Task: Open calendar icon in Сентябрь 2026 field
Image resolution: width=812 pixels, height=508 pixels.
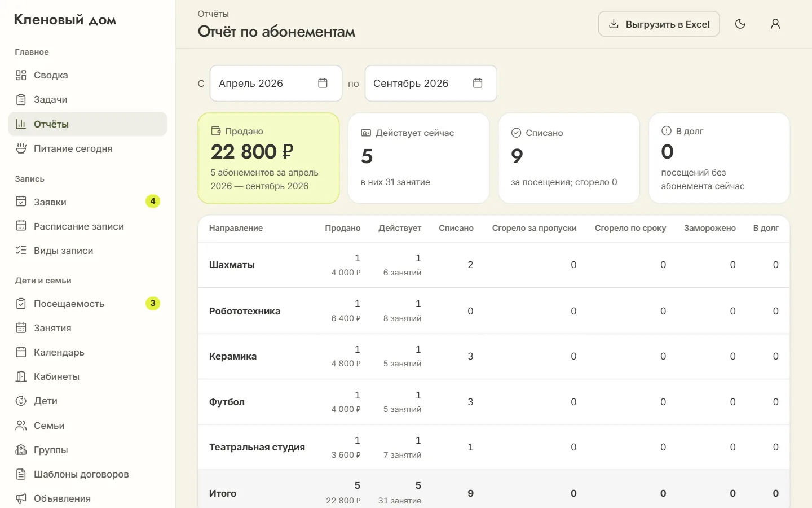Action: (478, 84)
